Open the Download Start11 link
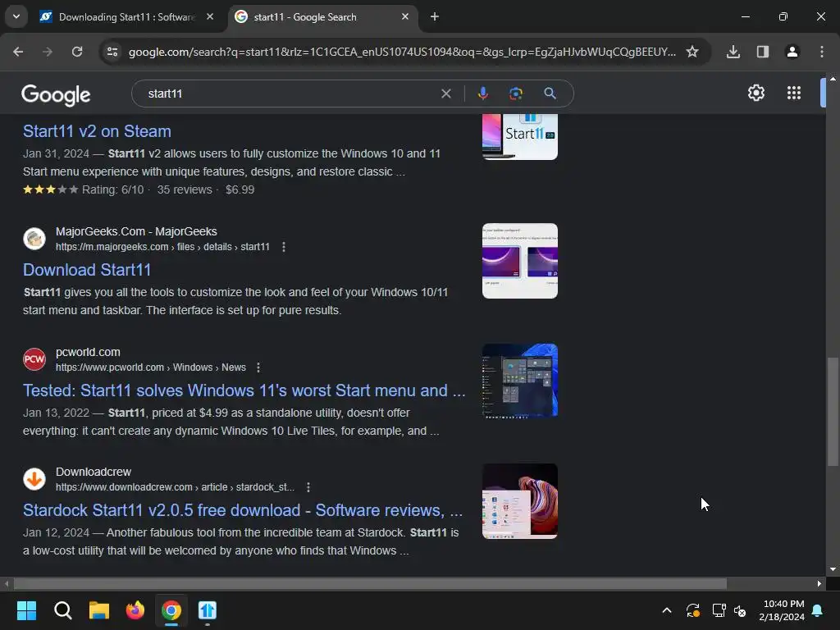The width and height of the screenshot is (840, 630). [87, 269]
